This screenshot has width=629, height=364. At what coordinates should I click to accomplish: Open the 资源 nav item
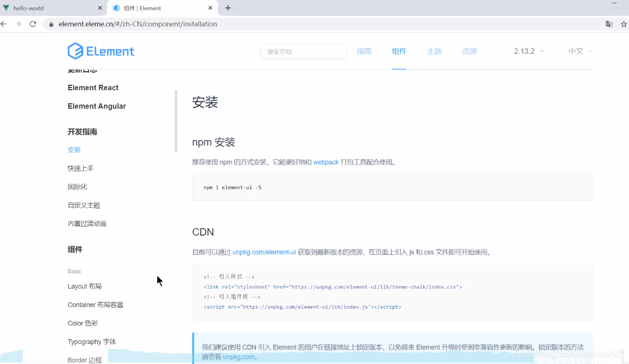tap(469, 51)
